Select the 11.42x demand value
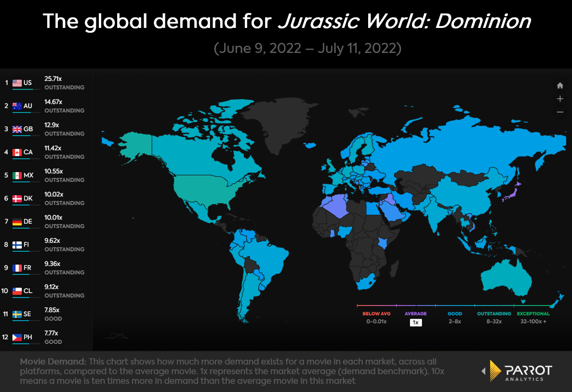 click(x=53, y=148)
